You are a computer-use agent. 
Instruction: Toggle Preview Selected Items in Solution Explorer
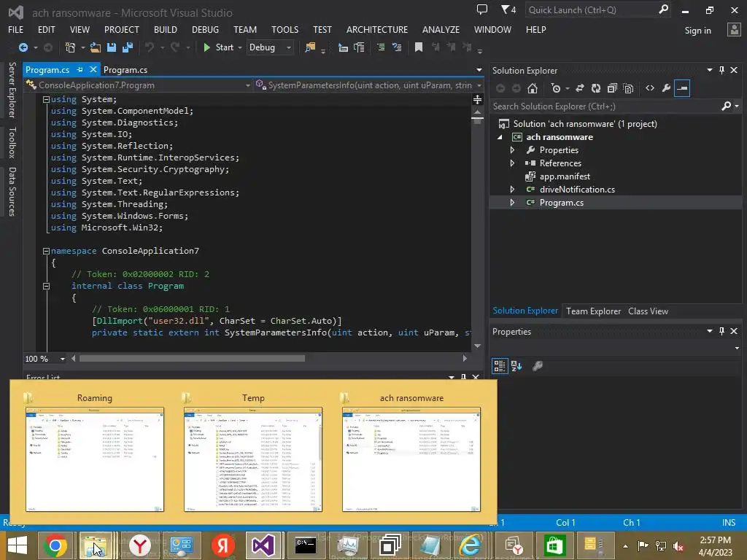(x=682, y=88)
